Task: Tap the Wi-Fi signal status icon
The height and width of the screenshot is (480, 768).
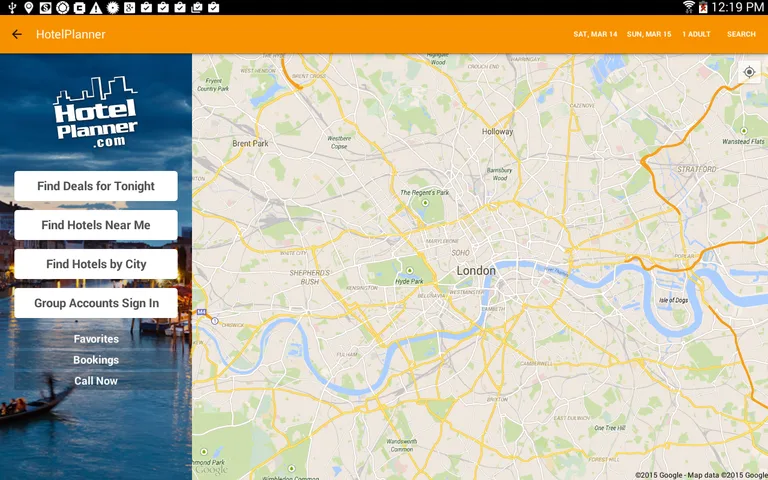Action: click(x=689, y=7)
